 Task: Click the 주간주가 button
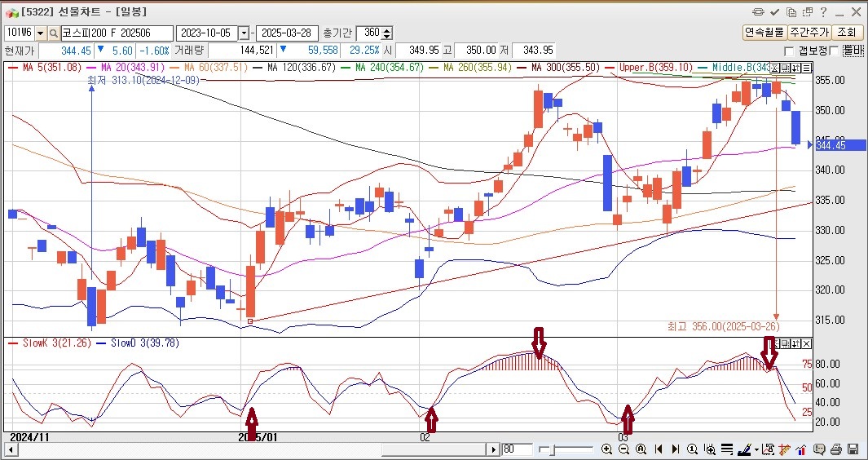click(x=809, y=32)
